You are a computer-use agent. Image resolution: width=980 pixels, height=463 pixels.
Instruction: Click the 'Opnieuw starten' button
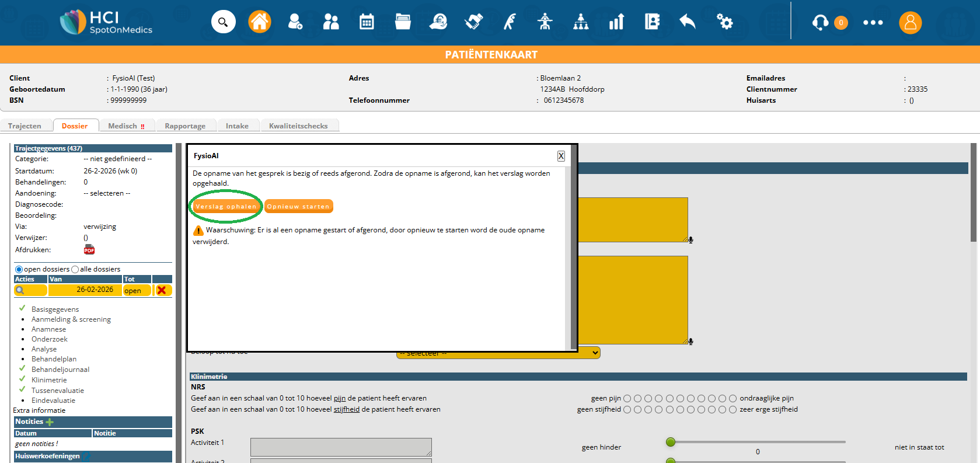pyautogui.click(x=298, y=206)
